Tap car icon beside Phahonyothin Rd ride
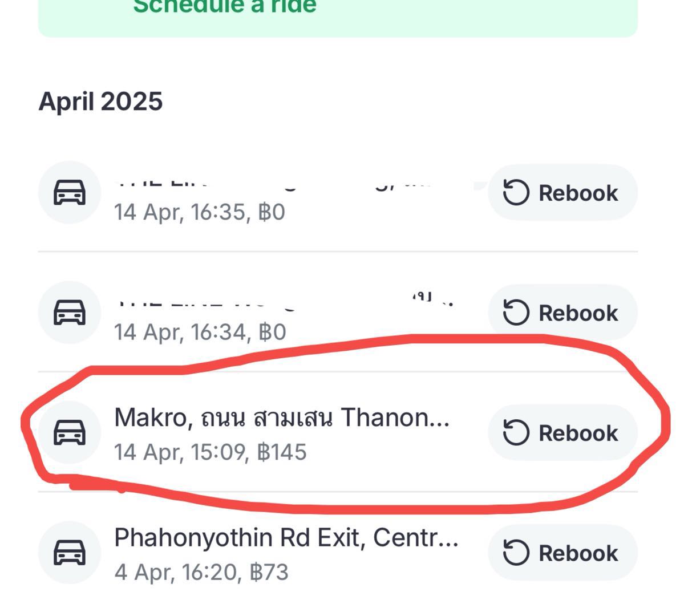Image resolution: width=676 pixels, height=616 pixels. point(70,552)
